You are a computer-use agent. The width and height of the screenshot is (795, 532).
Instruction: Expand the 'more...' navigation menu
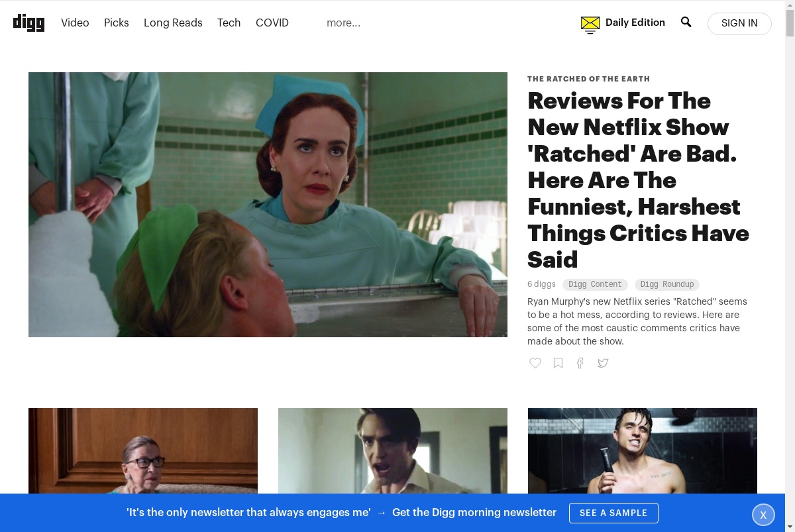coord(343,23)
